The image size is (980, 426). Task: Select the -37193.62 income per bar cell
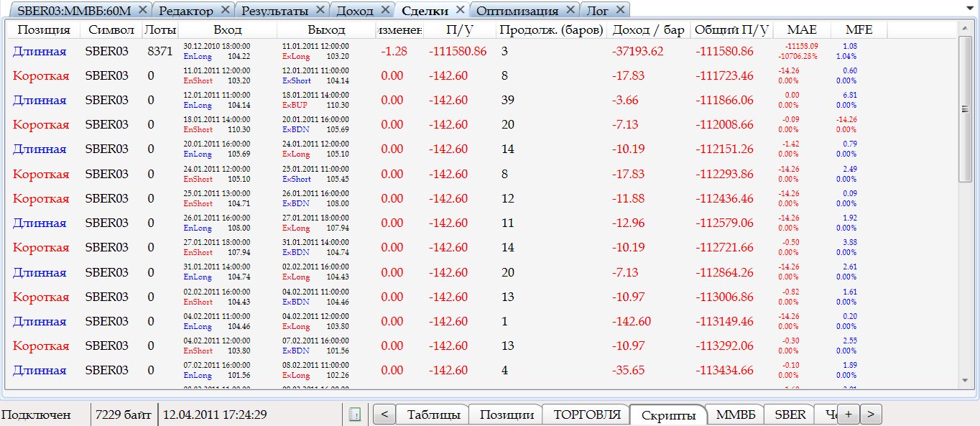pos(638,51)
